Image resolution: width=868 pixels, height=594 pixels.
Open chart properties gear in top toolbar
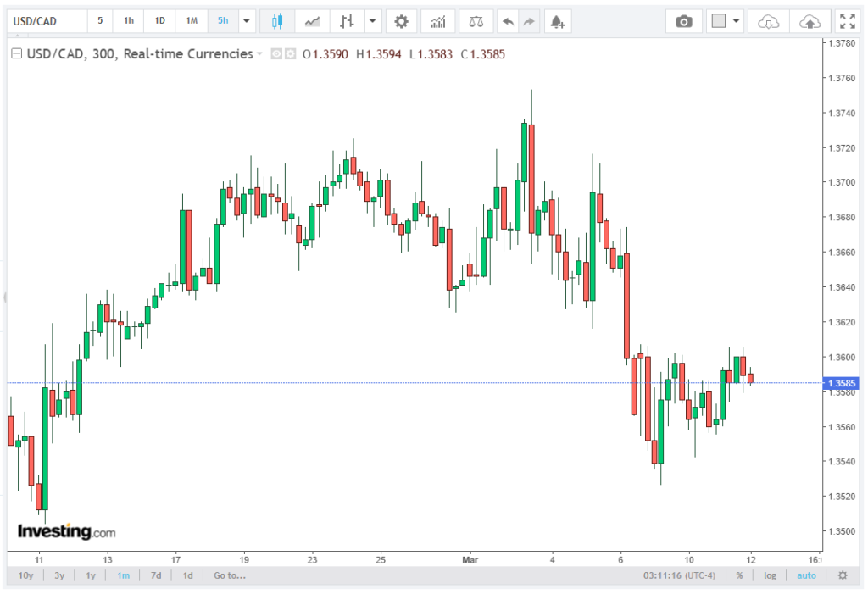click(x=401, y=21)
